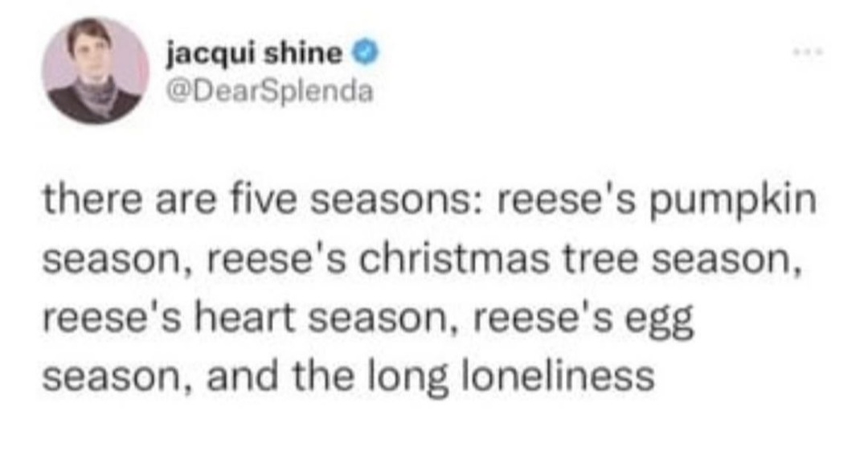Click the first word 'there' of tweet
The height and width of the screenshot is (452, 868).
coord(92,199)
